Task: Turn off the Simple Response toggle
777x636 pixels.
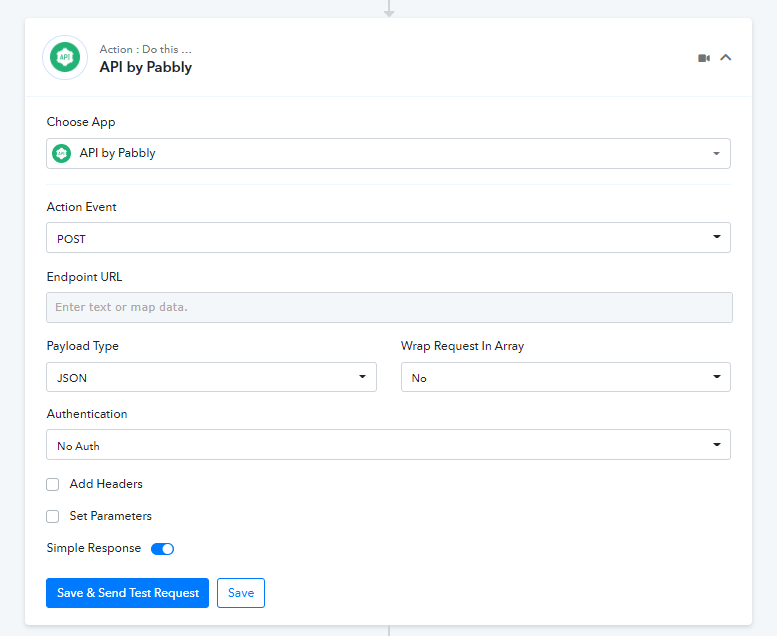Action: click(x=163, y=549)
